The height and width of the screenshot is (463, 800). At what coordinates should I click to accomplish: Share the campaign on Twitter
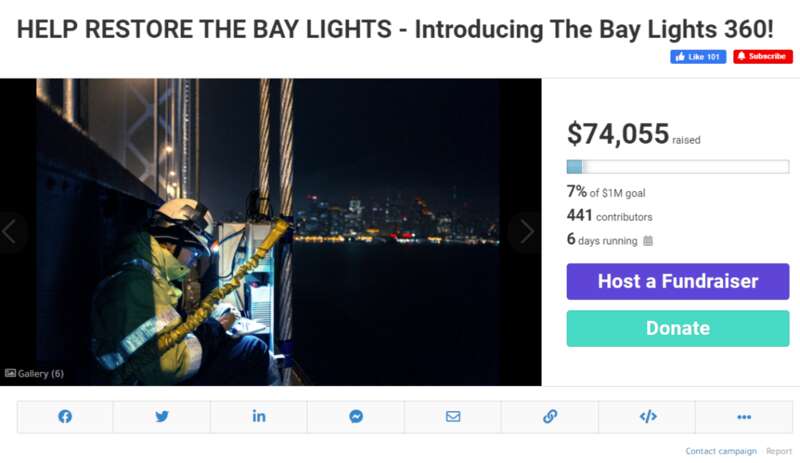click(162, 417)
